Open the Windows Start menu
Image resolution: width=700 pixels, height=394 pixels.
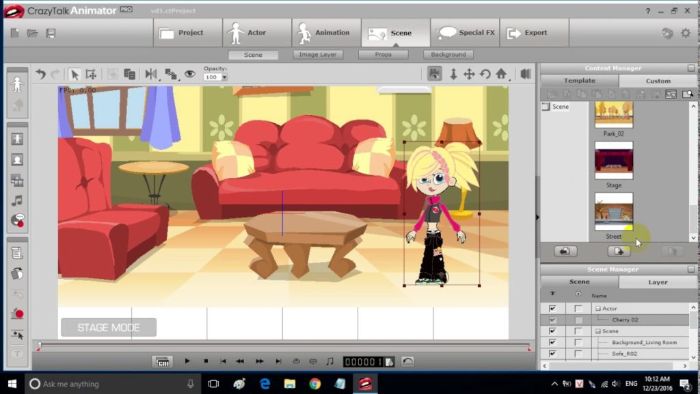tap(12, 384)
